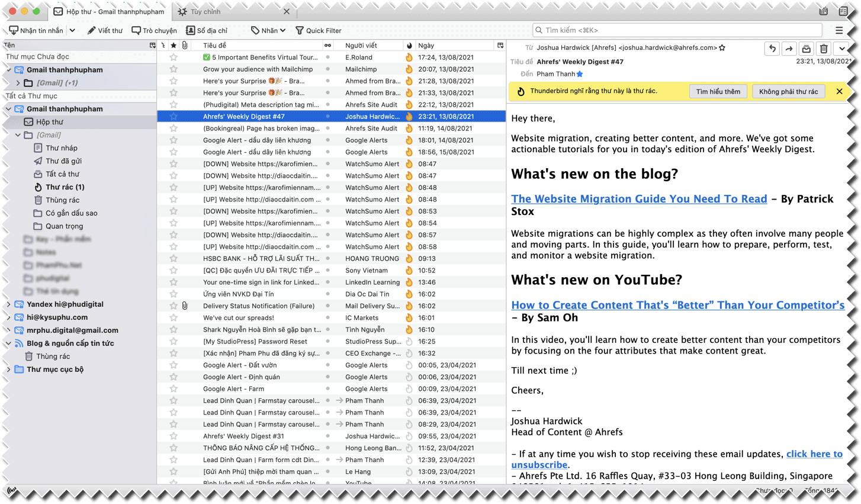Switch to Hộp thư - Gmail thanhphupham tab
861x504 pixels.
pyautogui.click(x=109, y=11)
